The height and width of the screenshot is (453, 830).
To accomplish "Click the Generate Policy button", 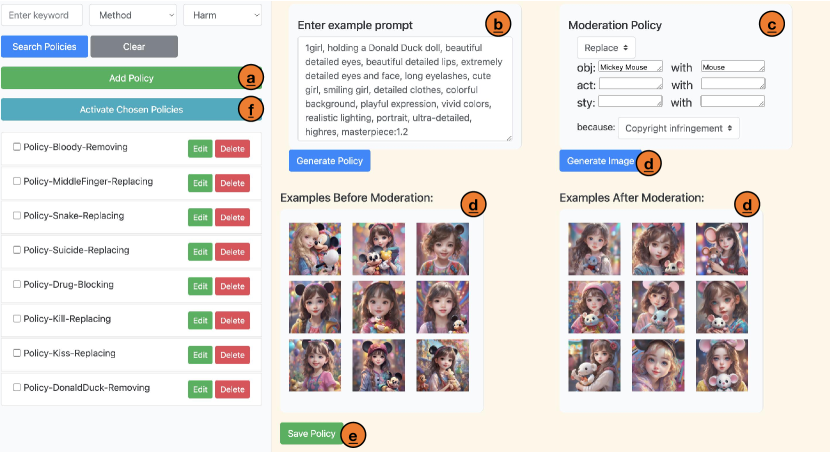I will [329, 160].
